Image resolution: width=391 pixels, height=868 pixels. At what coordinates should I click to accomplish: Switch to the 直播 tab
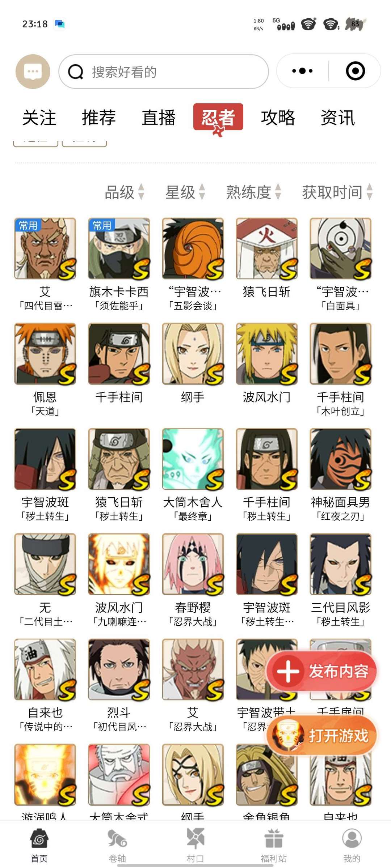pos(159,118)
